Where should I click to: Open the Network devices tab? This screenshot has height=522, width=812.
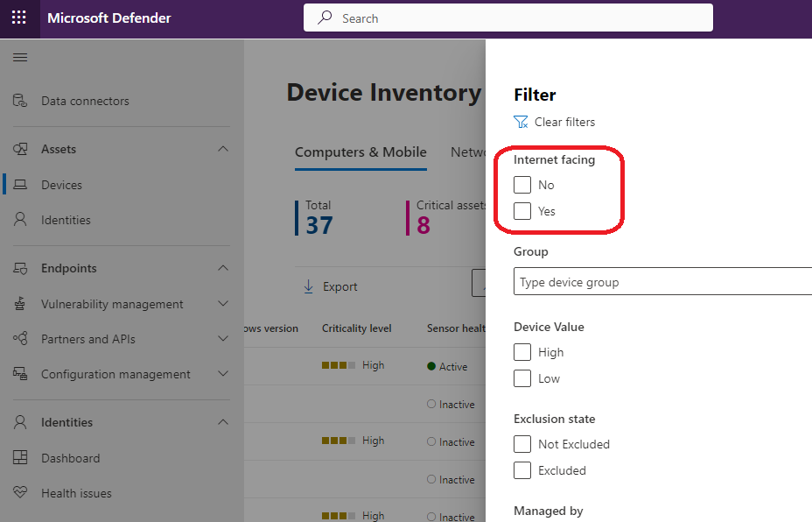(x=470, y=152)
